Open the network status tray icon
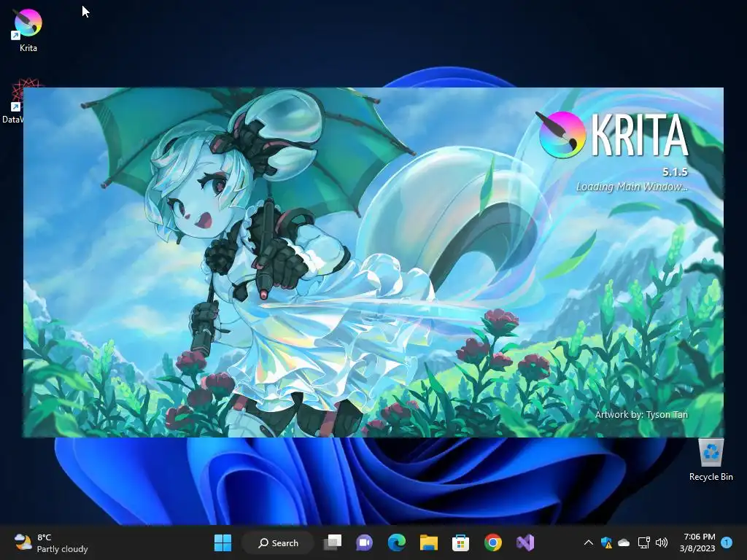This screenshot has width=747, height=560. (x=643, y=542)
